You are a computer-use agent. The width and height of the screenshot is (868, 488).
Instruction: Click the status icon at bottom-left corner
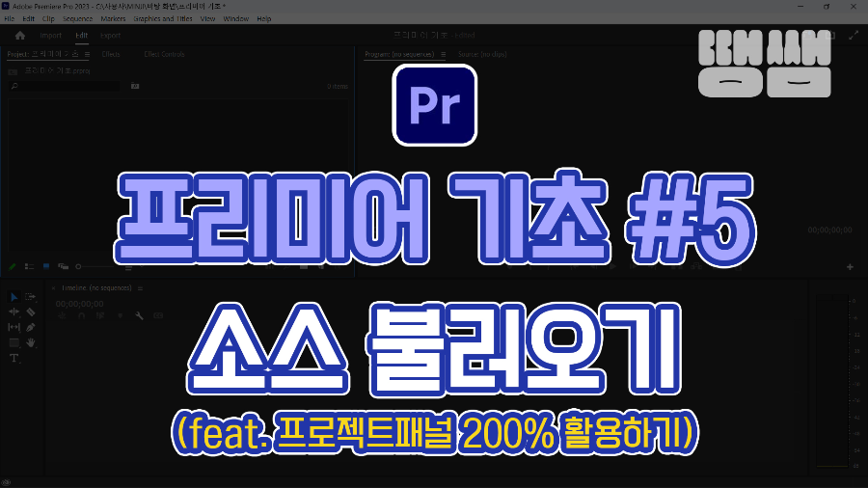6,482
